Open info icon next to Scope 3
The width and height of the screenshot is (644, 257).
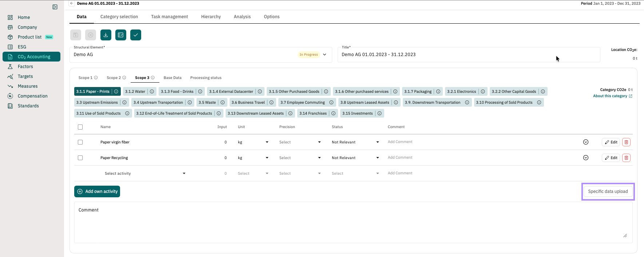[x=153, y=78]
